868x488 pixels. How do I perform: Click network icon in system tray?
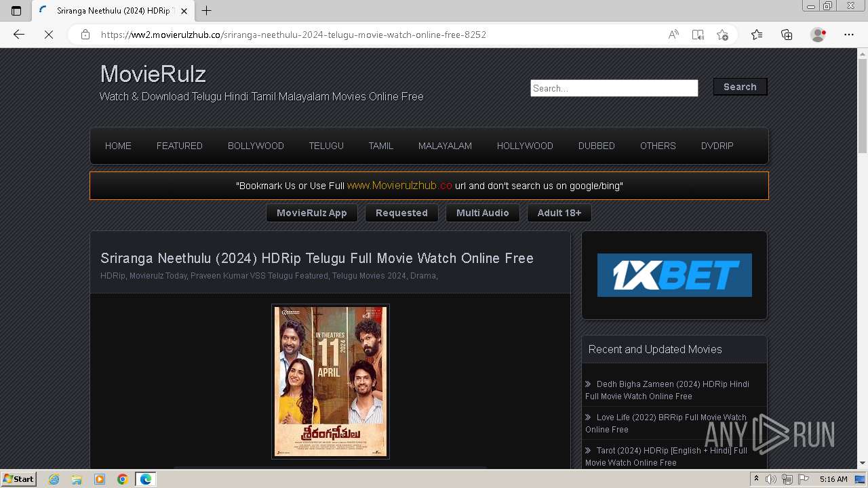click(x=787, y=479)
